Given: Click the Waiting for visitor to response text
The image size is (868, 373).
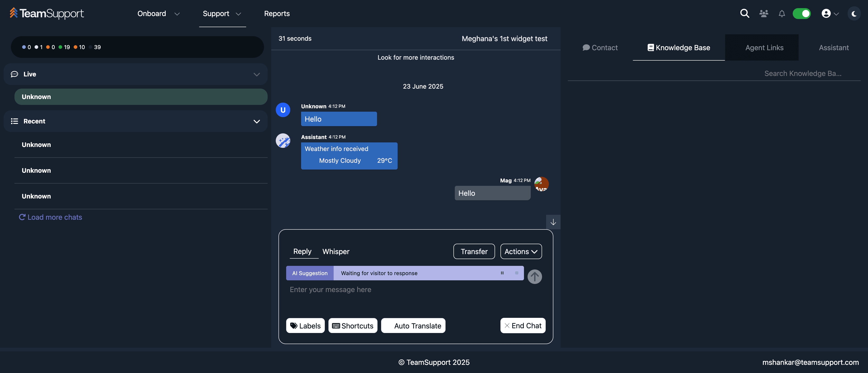Looking at the screenshot, I should (x=379, y=273).
